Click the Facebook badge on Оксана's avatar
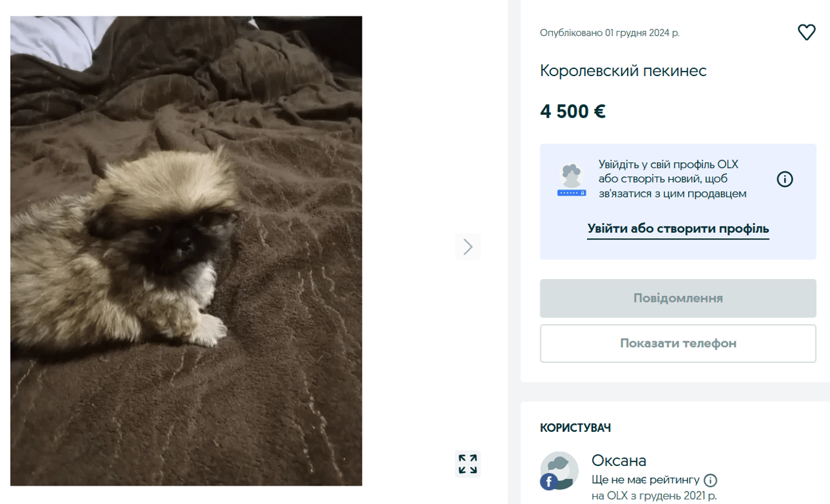This screenshot has width=830, height=504. pos(548,482)
